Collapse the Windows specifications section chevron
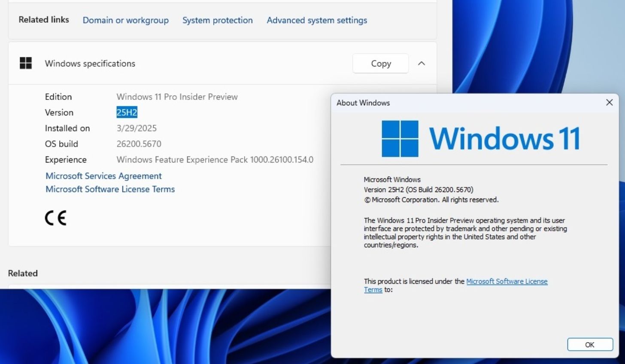This screenshot has height=364, width=625. point(422,63)
